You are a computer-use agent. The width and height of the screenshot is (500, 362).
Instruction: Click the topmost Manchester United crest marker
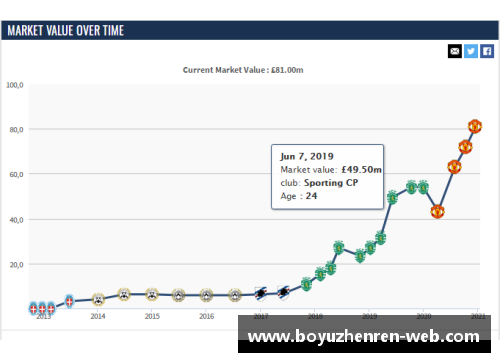pyautogui.click(x=475, y=126)
